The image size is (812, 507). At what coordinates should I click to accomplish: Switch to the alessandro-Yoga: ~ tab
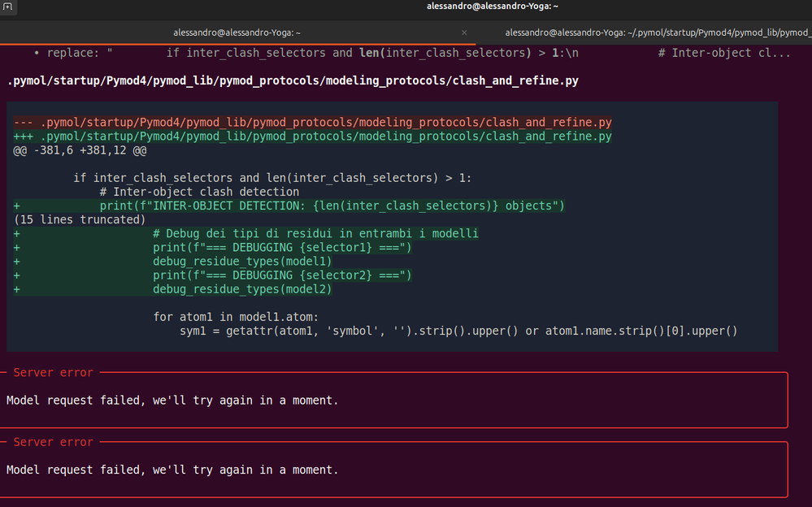click(237, 33)
